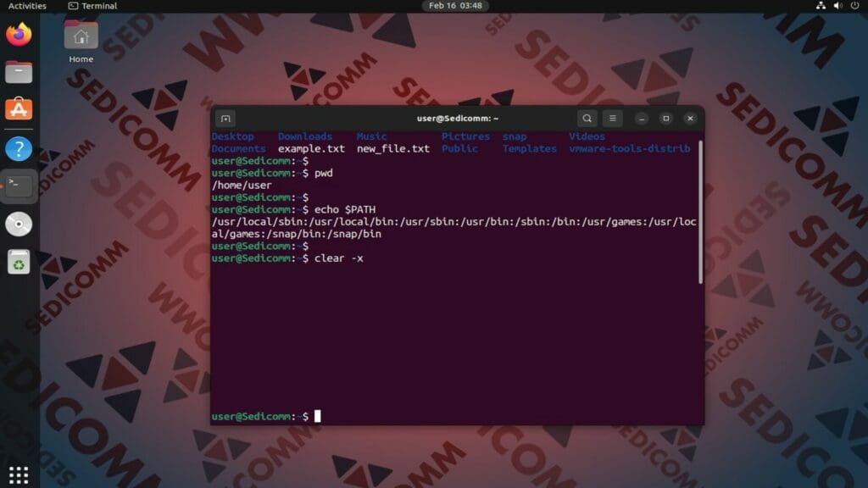Click the Music directory name
868x488 pixels.
coord(371,136)
